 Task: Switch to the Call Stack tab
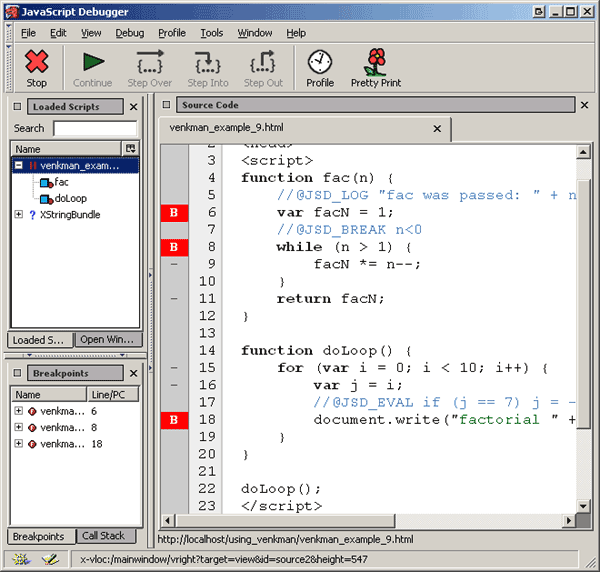pyautogui.click(x=106, y=536)
